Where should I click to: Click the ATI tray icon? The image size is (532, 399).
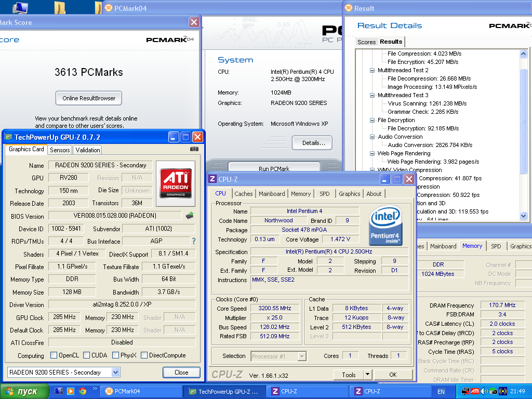[475, 391]
